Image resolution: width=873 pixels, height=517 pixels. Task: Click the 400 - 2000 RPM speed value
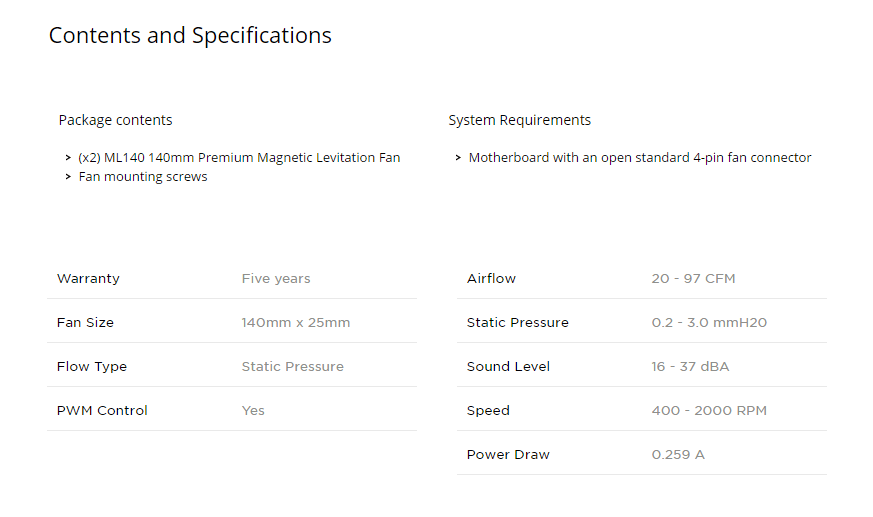click(x=709, y=411)
